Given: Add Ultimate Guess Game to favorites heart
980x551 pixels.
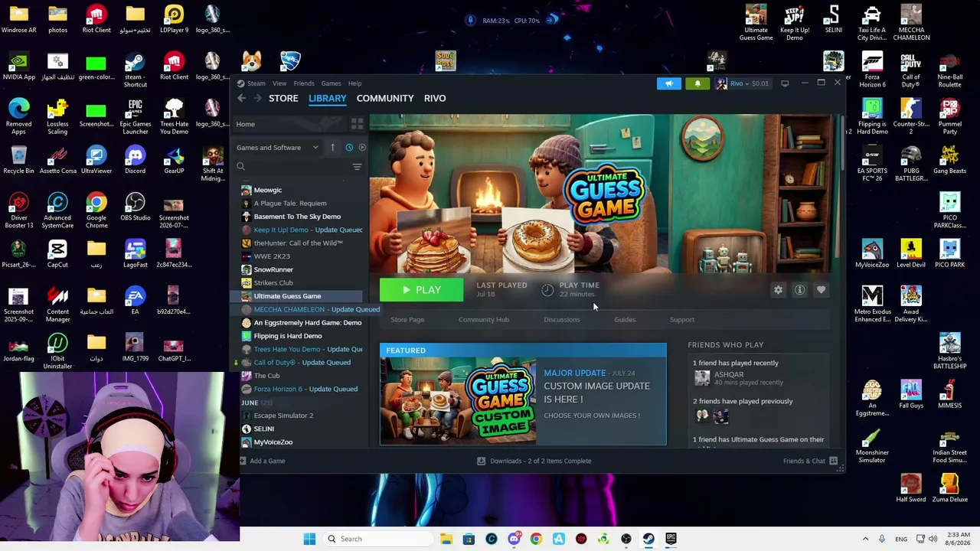Looking at the screenshot, I should click(x=821, y=290).
